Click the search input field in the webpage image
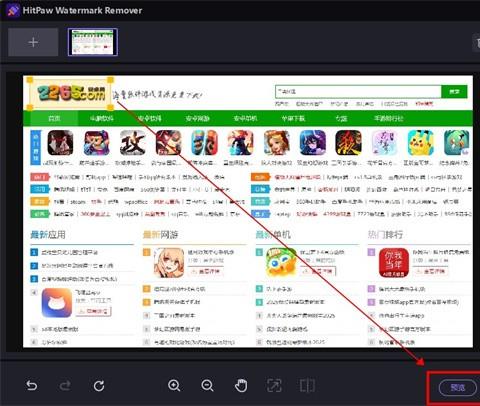Viewport: 480px width, 406px height. click(x=358, y=91)
